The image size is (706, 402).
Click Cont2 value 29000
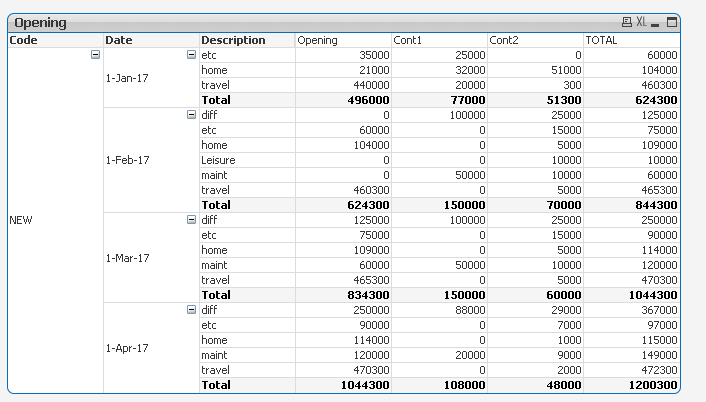(x=535, y=310)
